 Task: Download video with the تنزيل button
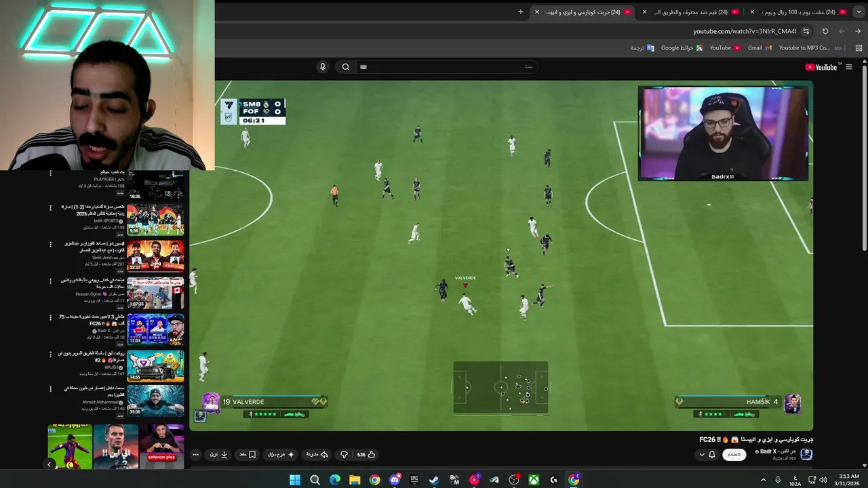click(218, 455)
